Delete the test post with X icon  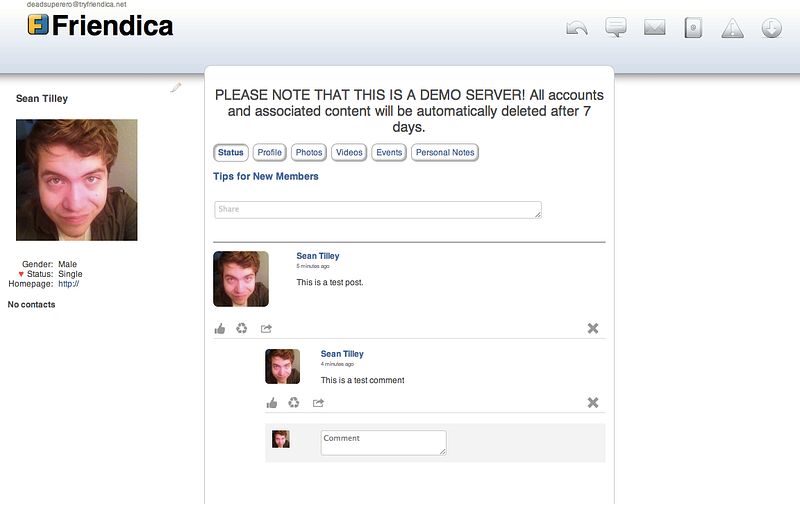[x=593, y=328]
